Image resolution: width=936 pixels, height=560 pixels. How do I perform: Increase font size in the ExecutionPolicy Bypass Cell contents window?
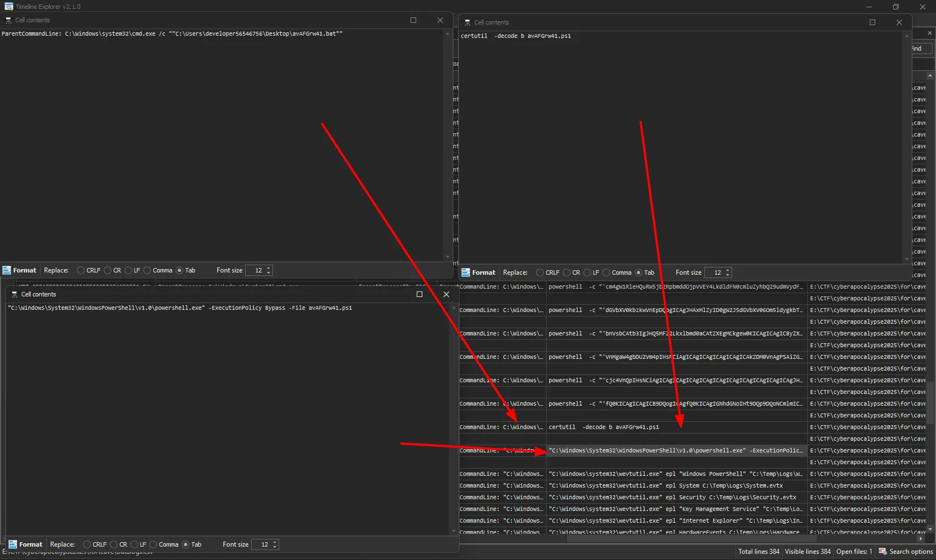(275, 542)
